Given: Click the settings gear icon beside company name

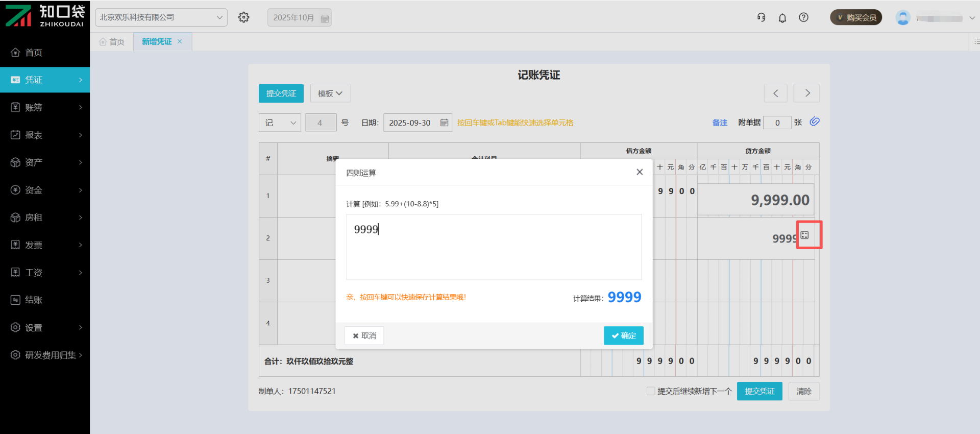Looking at the screenshot, I should 244,17.
